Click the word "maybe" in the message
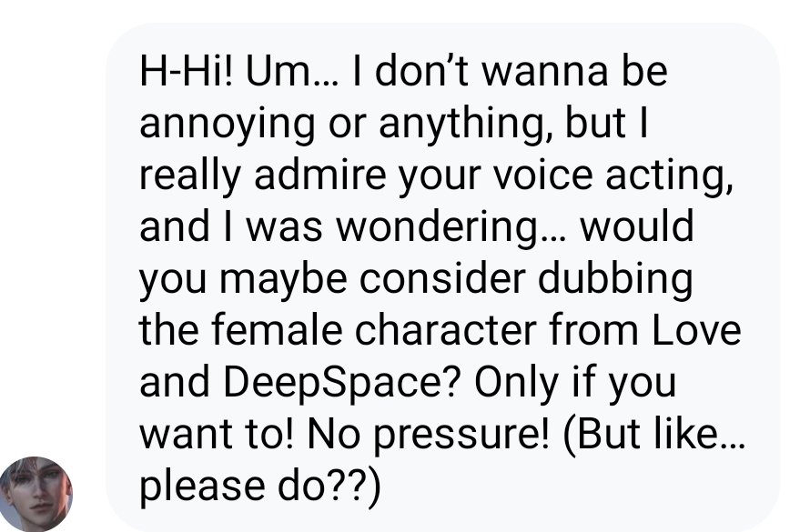This screenshot has height=532, width=800. 278,280
